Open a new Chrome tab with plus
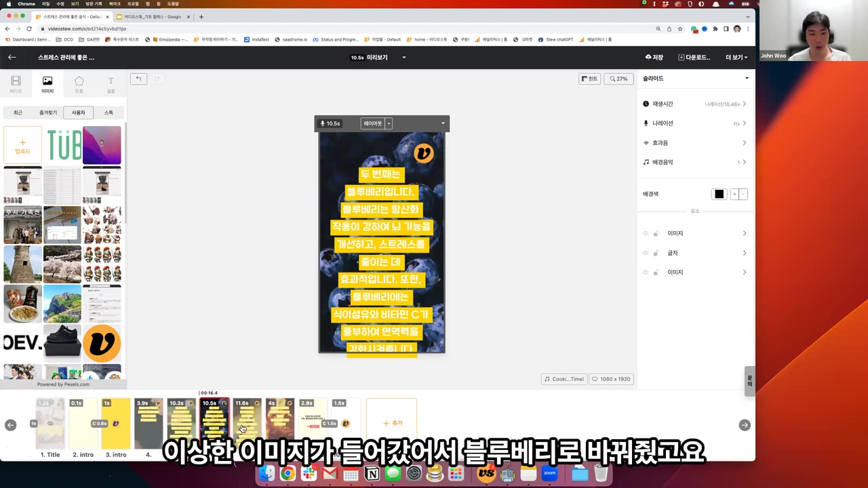 point(201,16)
